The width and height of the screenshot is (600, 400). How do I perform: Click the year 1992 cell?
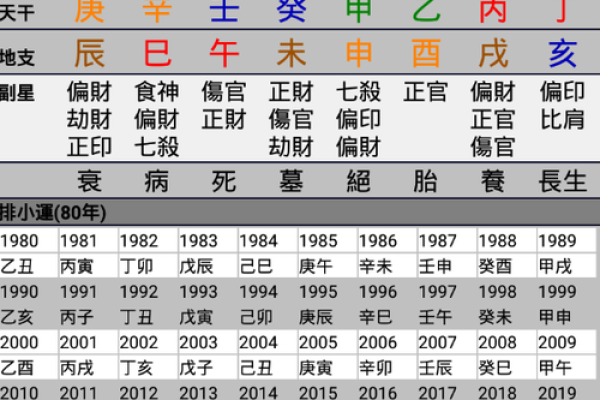click(148, 292)
